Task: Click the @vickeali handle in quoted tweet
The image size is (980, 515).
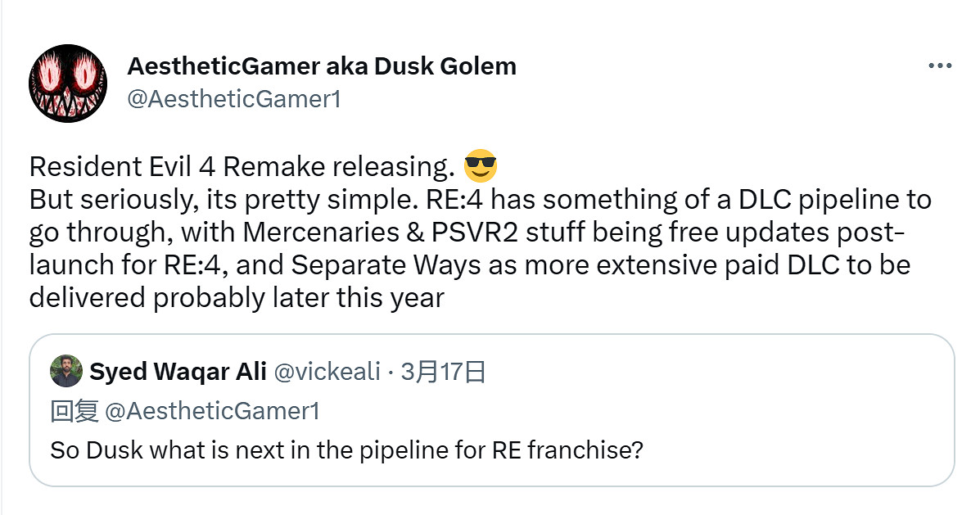Action: click(327, 372)
